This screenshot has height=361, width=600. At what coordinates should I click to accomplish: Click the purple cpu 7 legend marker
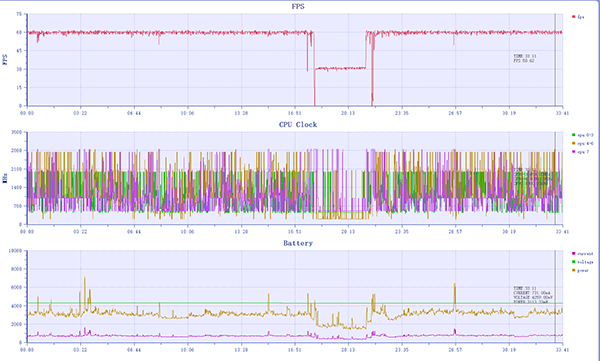[573, 152]
